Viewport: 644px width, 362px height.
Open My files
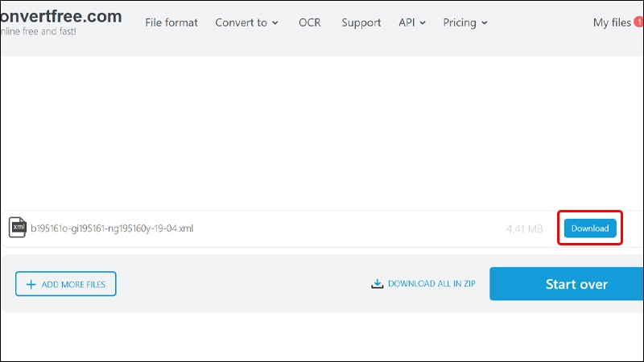coord(612,23)
